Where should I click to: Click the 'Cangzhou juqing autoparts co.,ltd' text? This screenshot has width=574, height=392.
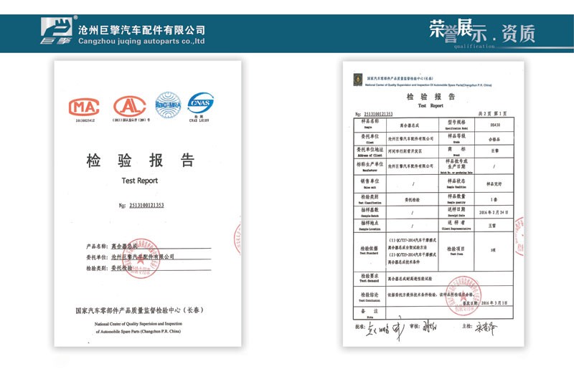pyautogui.click(x=136, y=42)
